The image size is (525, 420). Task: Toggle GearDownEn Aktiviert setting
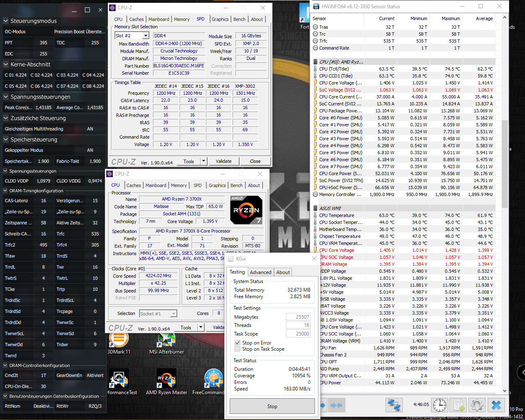pos(95,375)
